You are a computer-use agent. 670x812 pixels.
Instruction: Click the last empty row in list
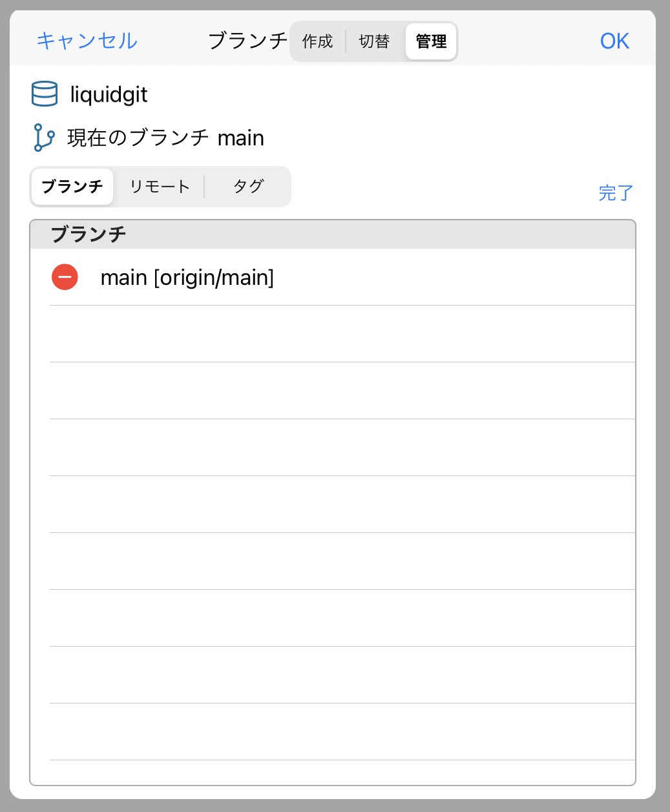[342, 732]
